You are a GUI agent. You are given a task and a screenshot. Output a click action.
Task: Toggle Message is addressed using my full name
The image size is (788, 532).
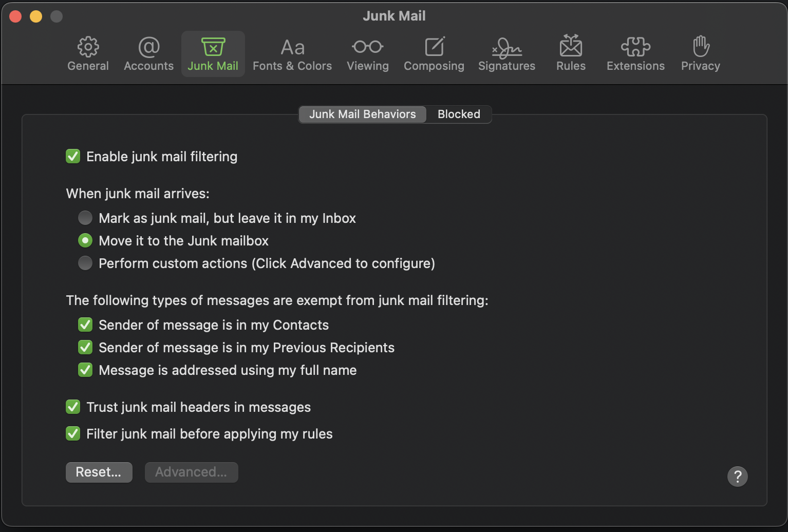tap(85, 370)
